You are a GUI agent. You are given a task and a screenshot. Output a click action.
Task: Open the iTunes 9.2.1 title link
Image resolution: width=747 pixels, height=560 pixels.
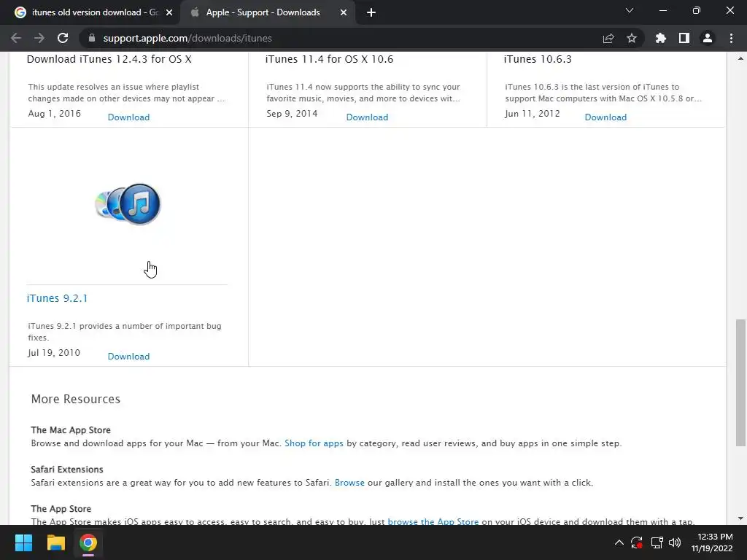[x=57, y=298]
